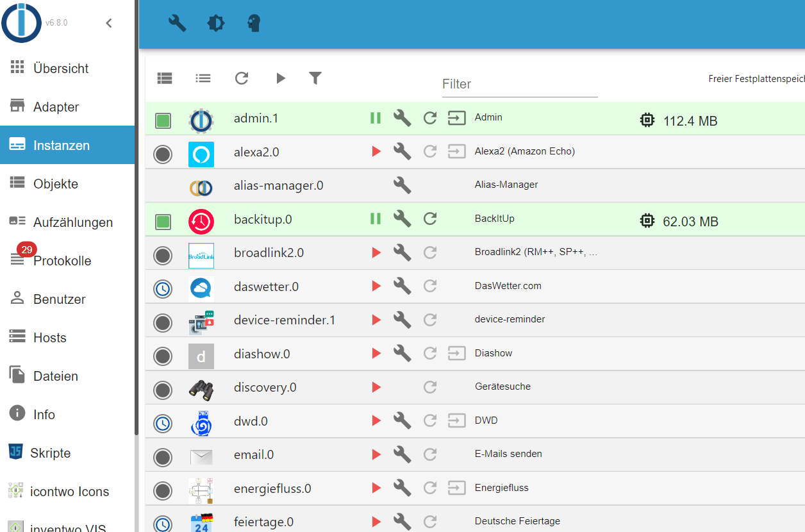Open alexa2.0 wrench settings

(402, 152)
